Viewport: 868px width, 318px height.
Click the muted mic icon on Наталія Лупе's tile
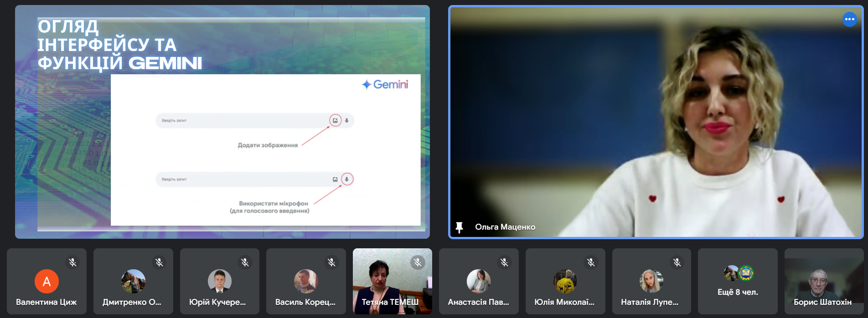click(677, 262)
